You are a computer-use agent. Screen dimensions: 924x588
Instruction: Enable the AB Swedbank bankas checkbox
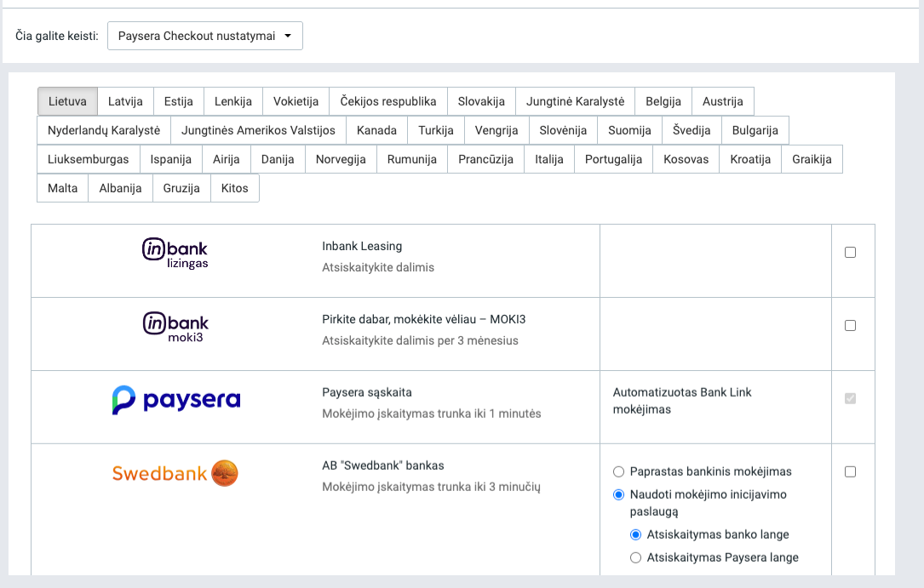click(850, 471)
